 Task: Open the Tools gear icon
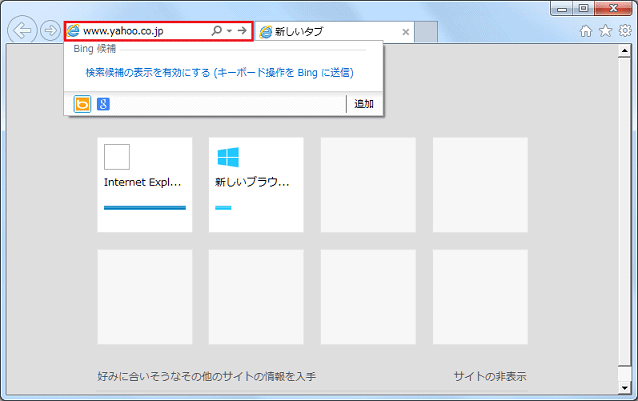point(625,31)
